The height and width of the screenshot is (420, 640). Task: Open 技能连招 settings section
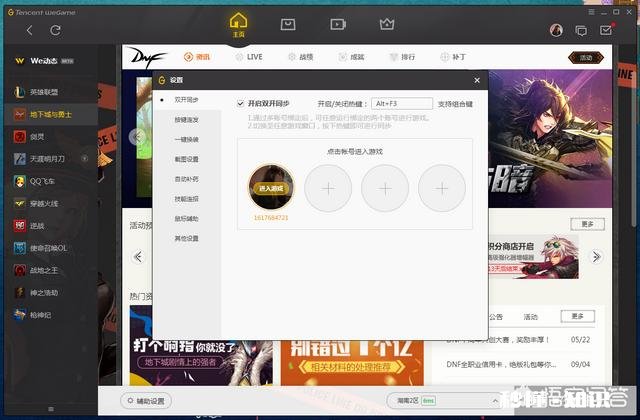pos(187,199)
